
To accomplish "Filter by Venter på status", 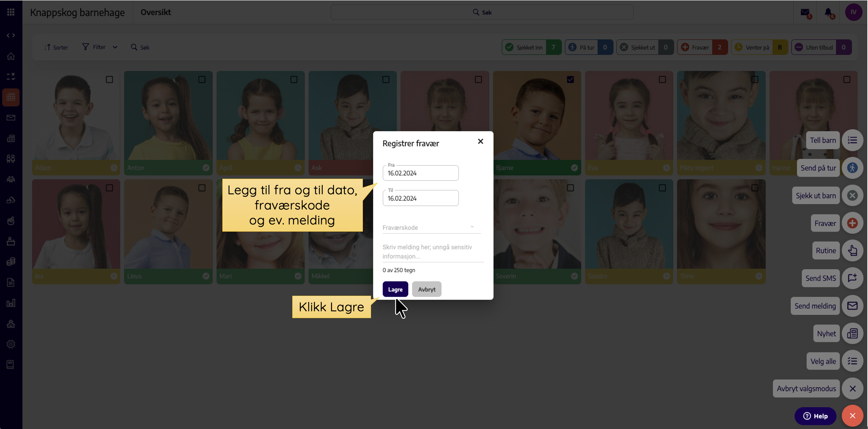I will click(759, 47).
